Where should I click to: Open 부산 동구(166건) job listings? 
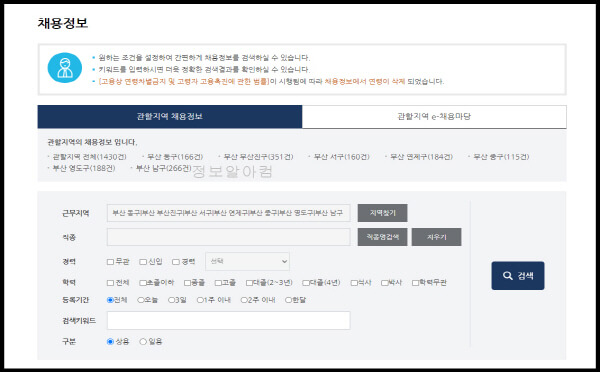point(175,157)
